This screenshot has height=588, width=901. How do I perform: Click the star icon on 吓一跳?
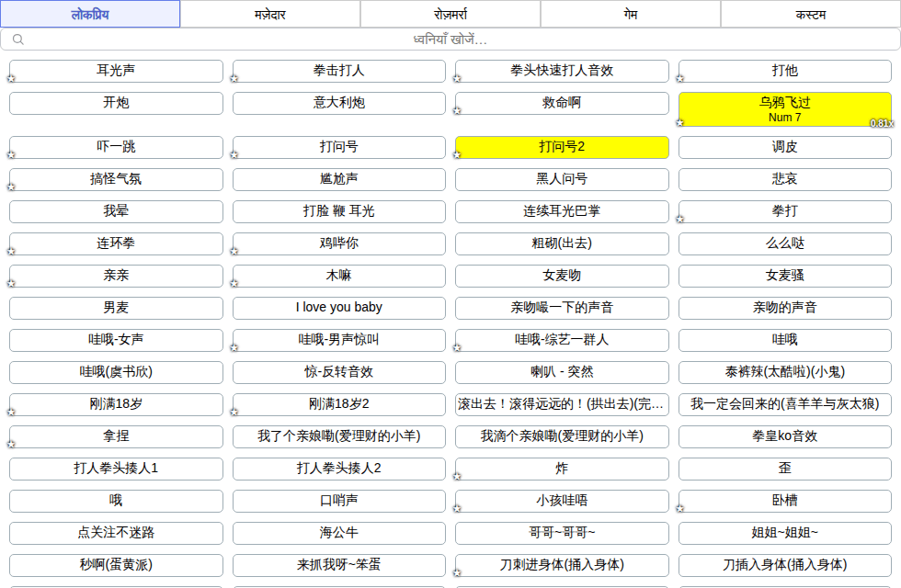click(11, 155)
